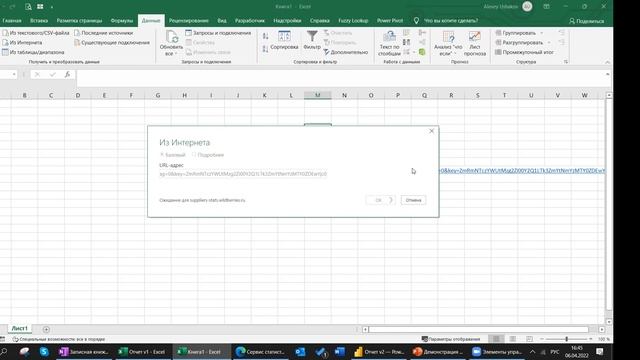Expand the Ungroup dropdown arrow
This screenshot has width=640, height=360.
tap(549, 42)
